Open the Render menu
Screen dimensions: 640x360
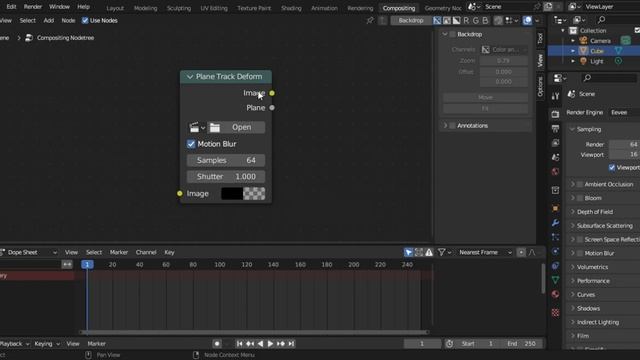(33, 7)
